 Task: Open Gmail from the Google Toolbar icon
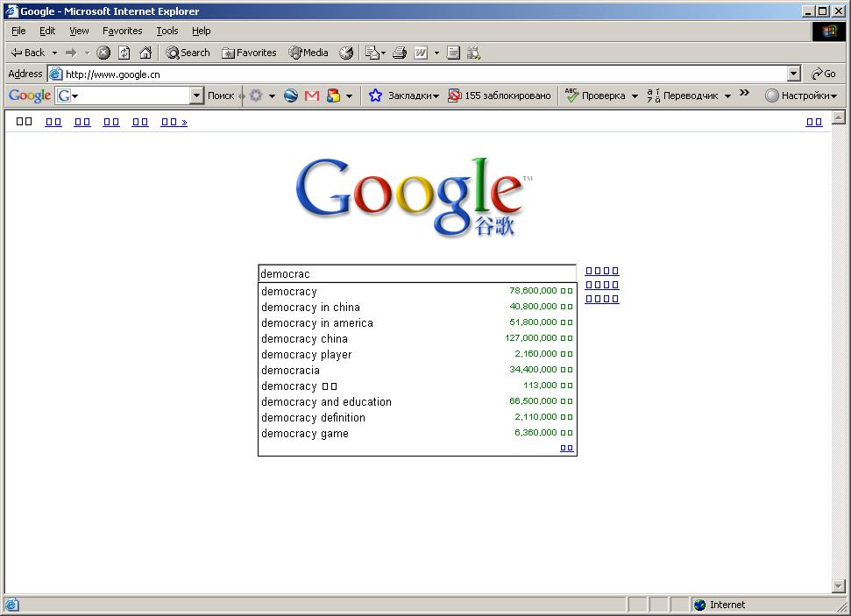(x=311, y=96)
